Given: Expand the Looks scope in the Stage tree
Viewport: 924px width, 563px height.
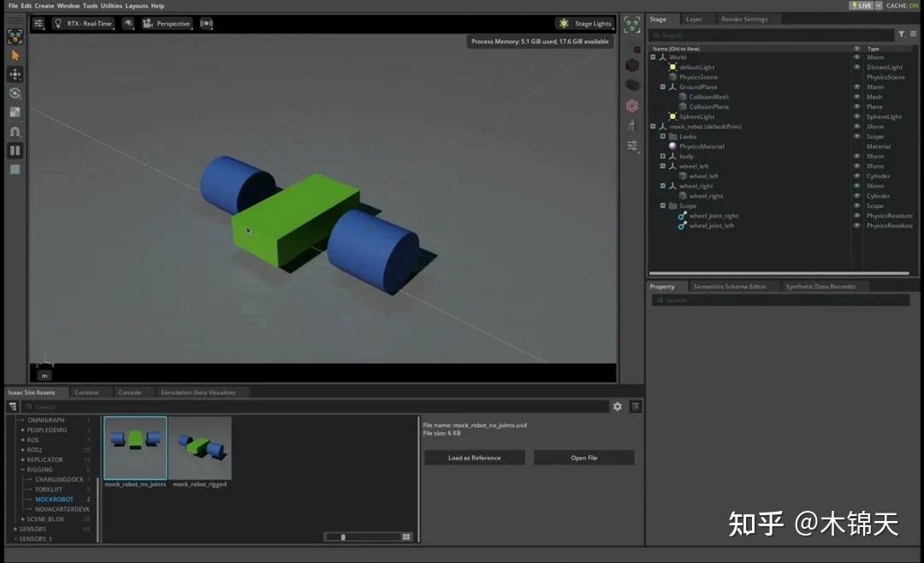Looking at the screenshot, I should tap(662, 136).
